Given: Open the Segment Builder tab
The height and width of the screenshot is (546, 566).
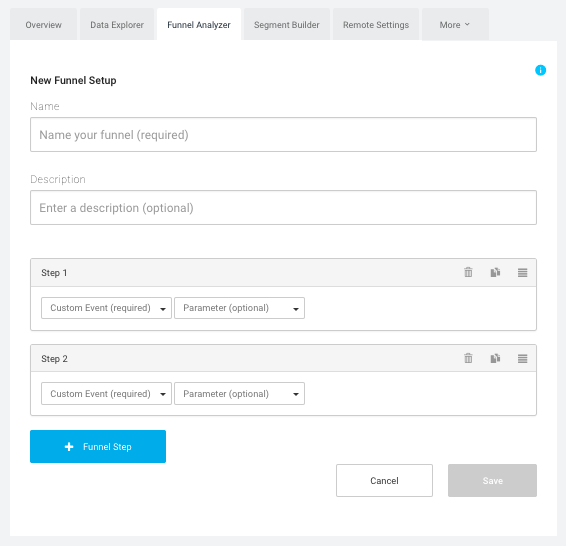Looking at the screenshot, I should point(287,25).
